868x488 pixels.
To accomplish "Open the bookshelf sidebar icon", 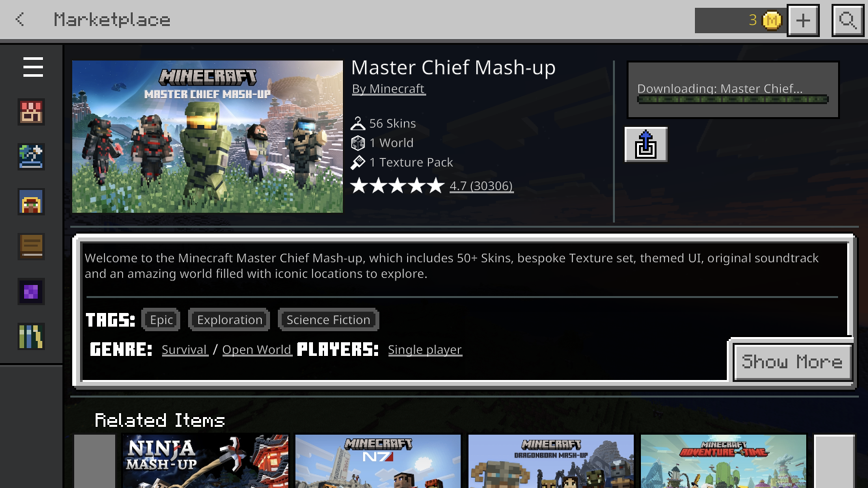I will click(31, 336).
